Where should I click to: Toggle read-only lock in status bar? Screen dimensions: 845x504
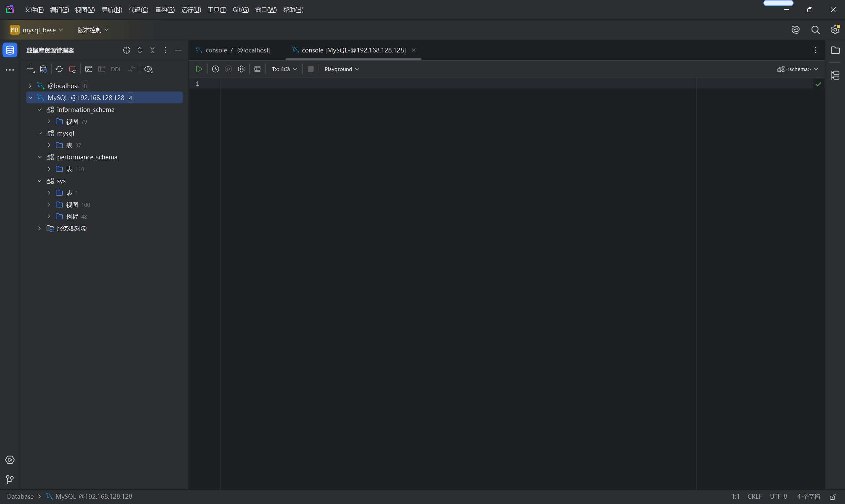pos(833,496)
